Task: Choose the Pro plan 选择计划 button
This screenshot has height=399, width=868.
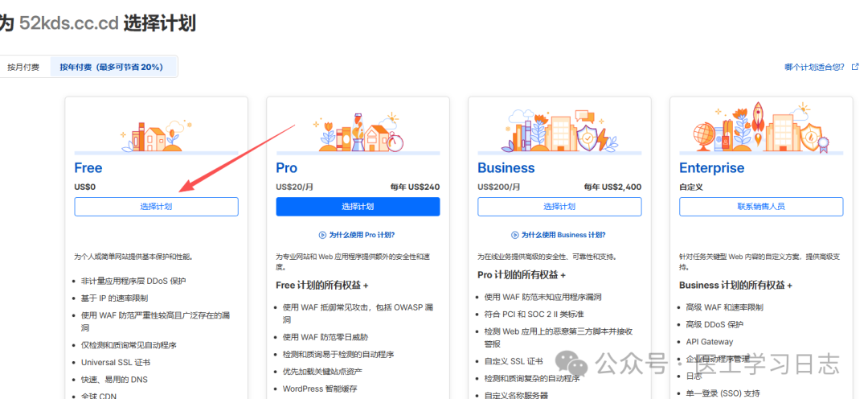Action: tap(358, 206)
